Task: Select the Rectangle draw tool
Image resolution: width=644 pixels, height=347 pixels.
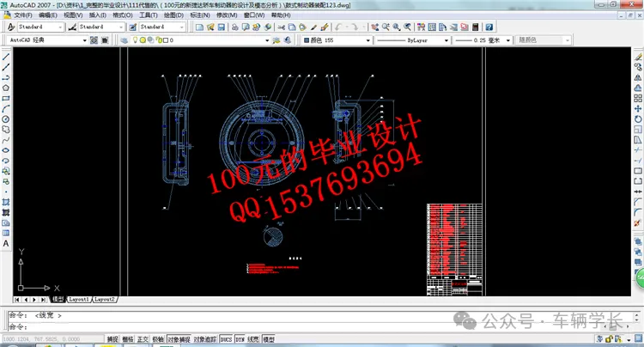Action: (x=6, y=99)
